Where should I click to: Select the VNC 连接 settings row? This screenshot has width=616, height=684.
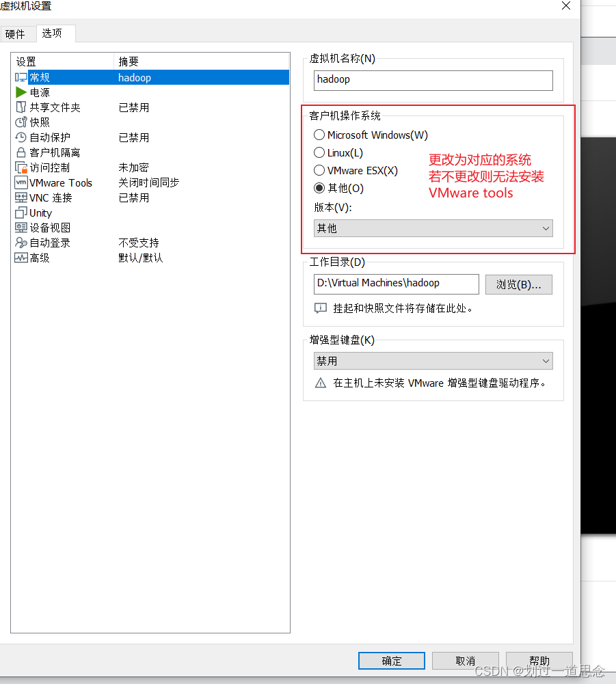click(151, 197)
